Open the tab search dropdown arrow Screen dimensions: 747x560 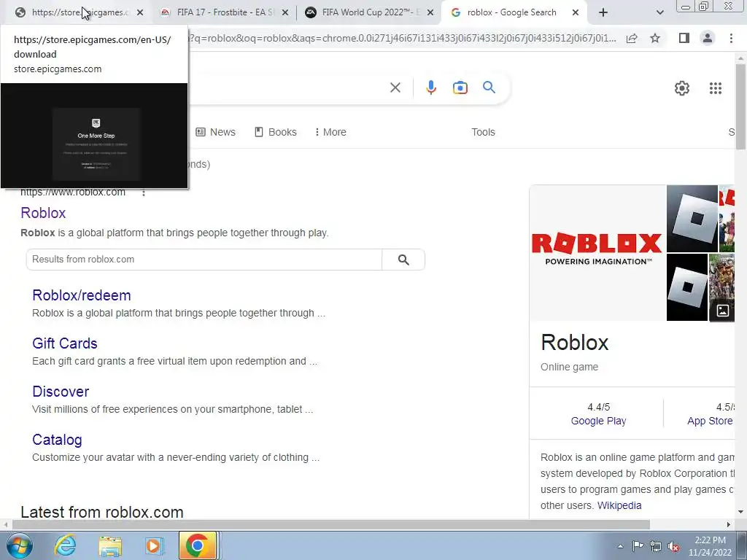click(659, 13)
